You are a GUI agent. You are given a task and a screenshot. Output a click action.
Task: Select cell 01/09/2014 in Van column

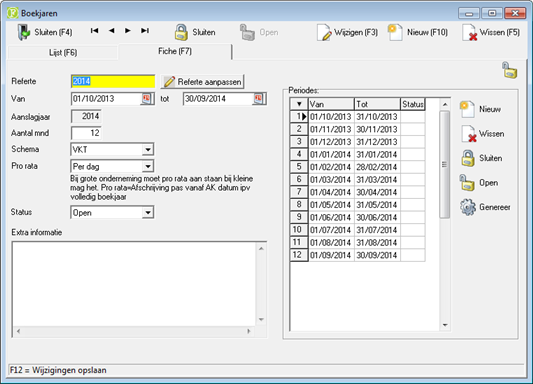pos(331,255)
